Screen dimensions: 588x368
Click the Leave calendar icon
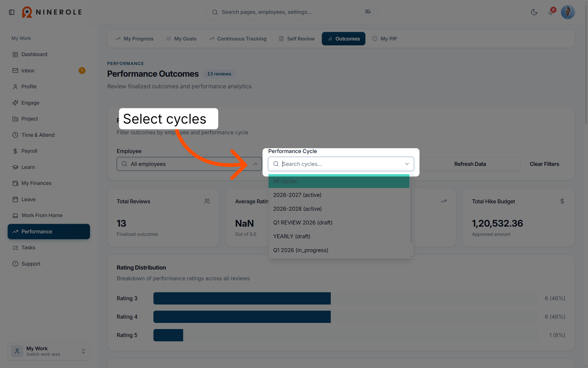[x=15, y=199]
